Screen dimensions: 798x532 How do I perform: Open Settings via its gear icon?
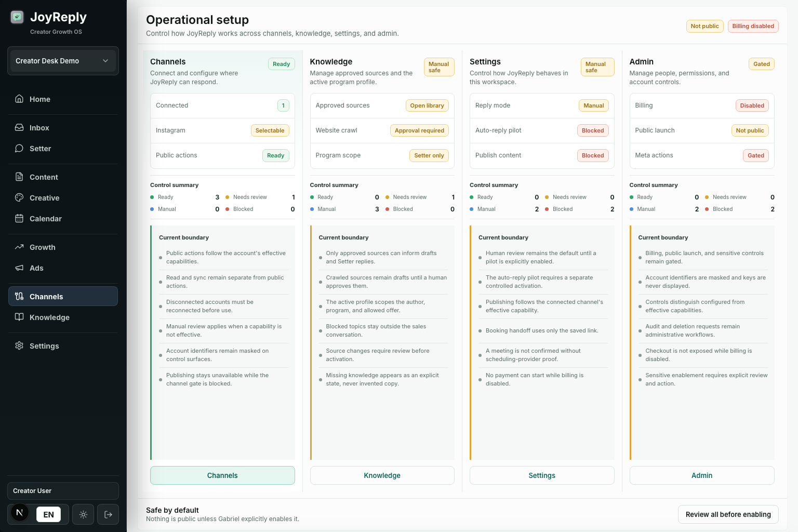click(19, 345)
